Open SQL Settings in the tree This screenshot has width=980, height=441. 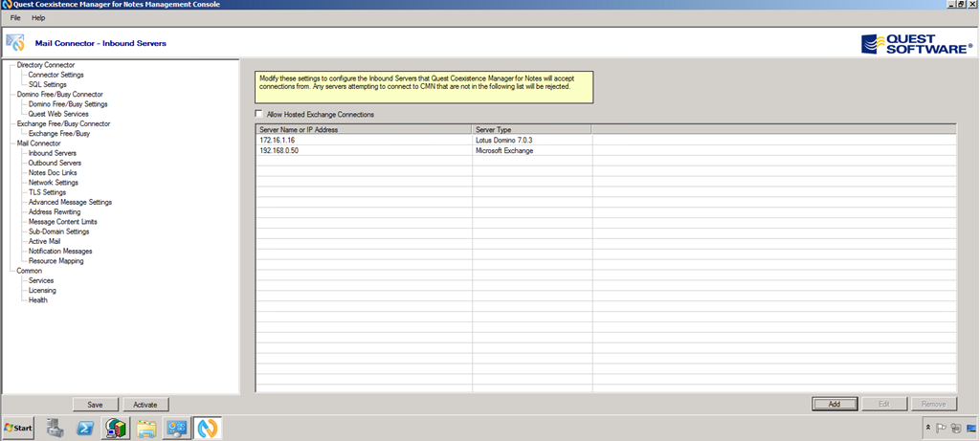tap(48, 84)
